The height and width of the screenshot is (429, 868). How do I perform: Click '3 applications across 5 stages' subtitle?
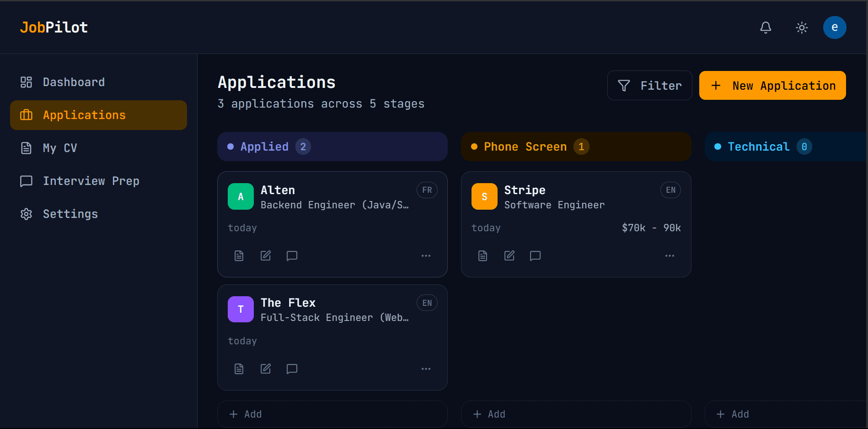click(x=321, y=104)
